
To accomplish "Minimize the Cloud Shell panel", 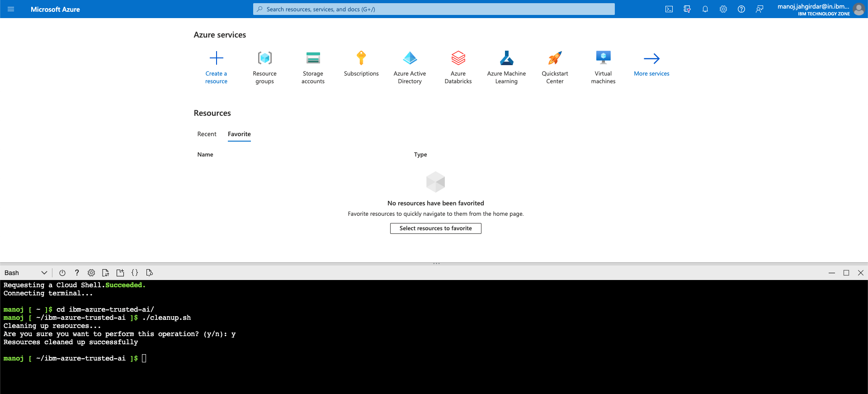I will [832, 273].
